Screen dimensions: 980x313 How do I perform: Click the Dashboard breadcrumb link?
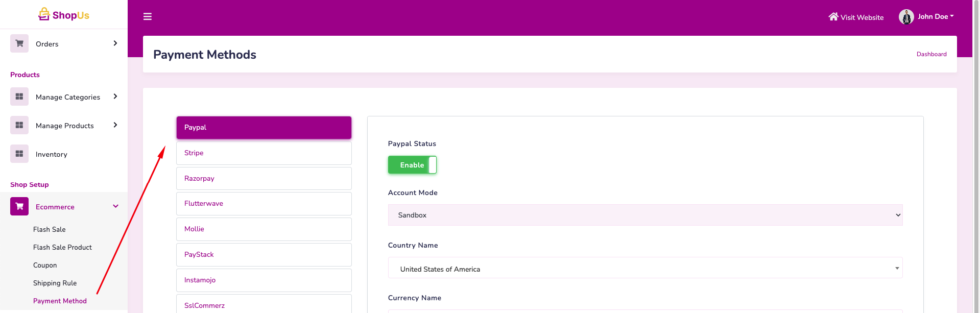(x=931, y=54)
